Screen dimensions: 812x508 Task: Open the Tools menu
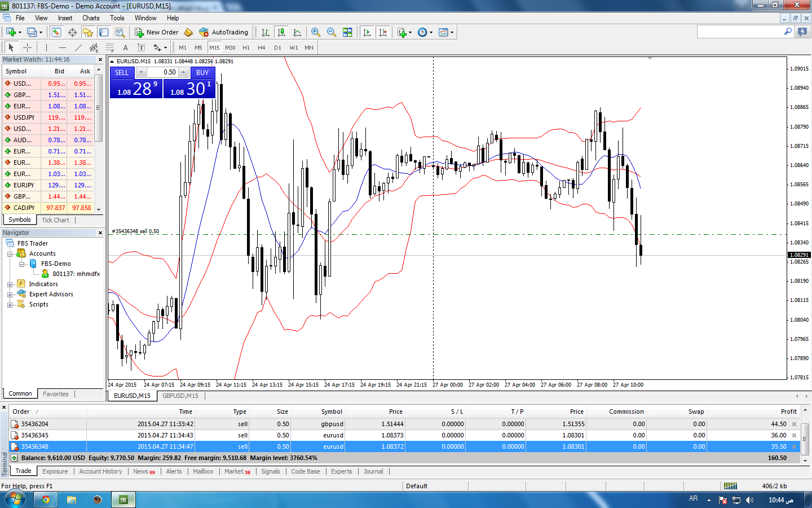(x=117, y=18)
